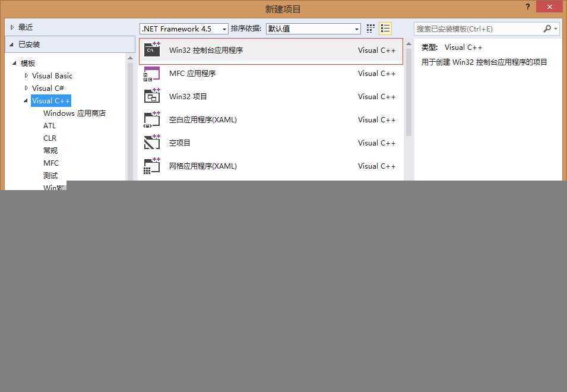
Task: Open the help question mark button
Action: [528, 7]
